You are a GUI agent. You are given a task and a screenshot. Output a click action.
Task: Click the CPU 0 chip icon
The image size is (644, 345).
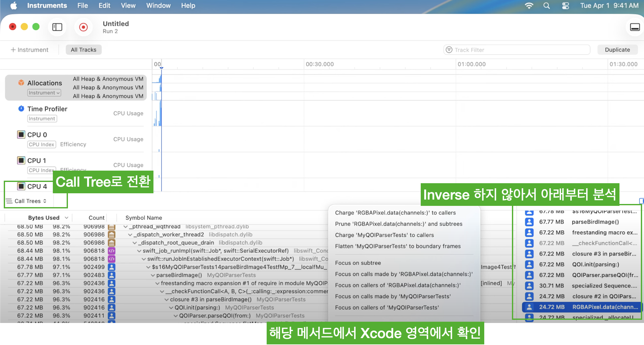pos(21,135)
